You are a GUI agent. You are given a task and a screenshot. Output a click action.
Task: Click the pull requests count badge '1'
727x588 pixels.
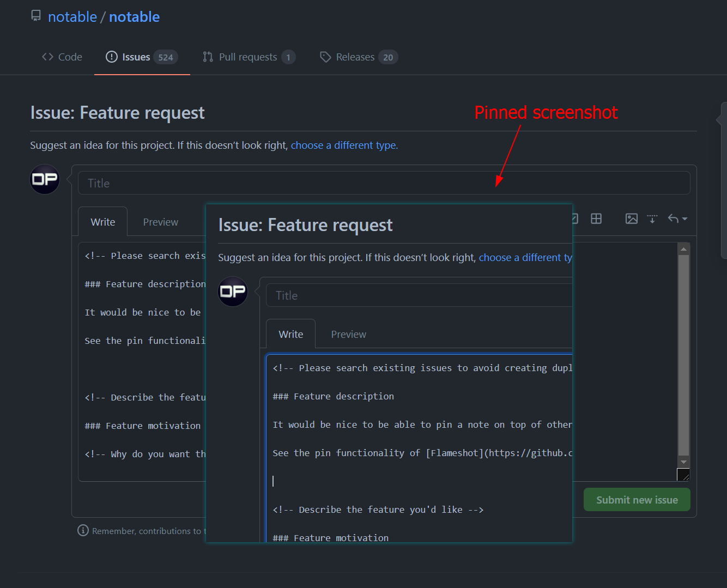point(288,57)
